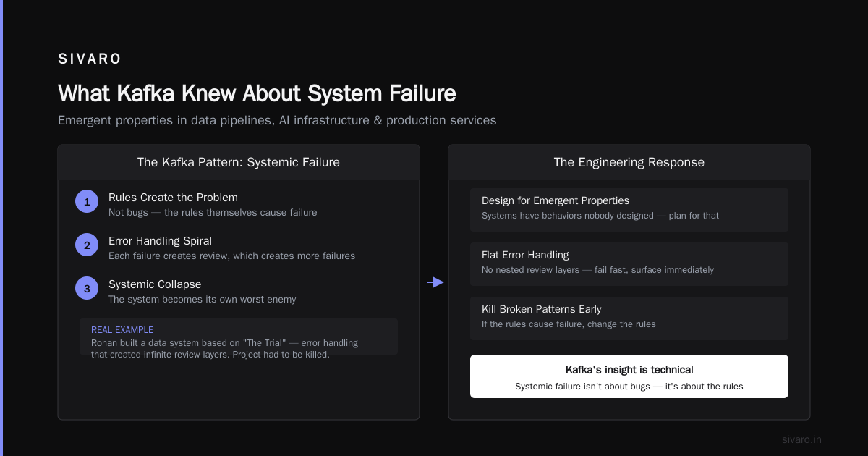Click the purple vertical bar at left edge
This screenshot has height=456, width=868.
pos(1,228)
